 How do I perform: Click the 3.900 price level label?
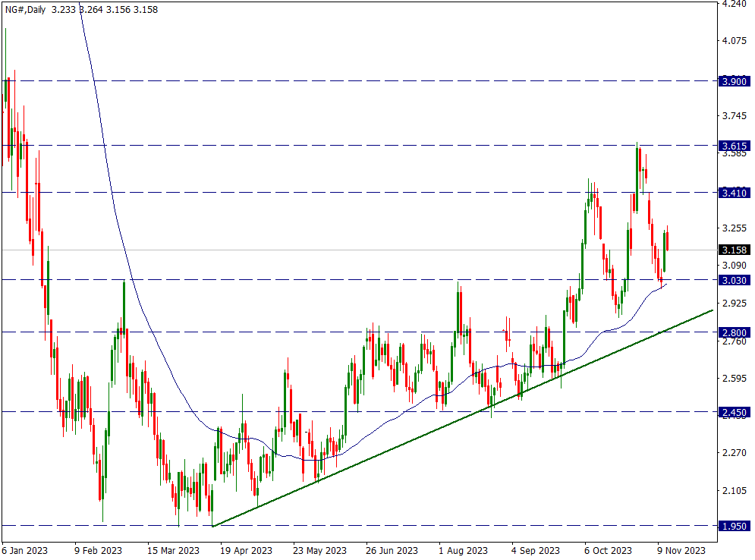[734, 81]
